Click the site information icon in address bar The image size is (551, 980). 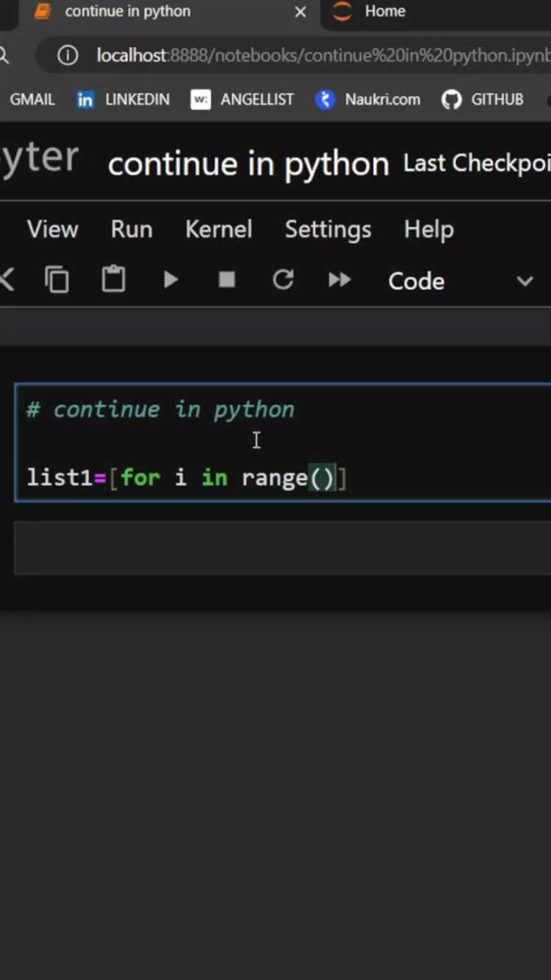[68, 56]
